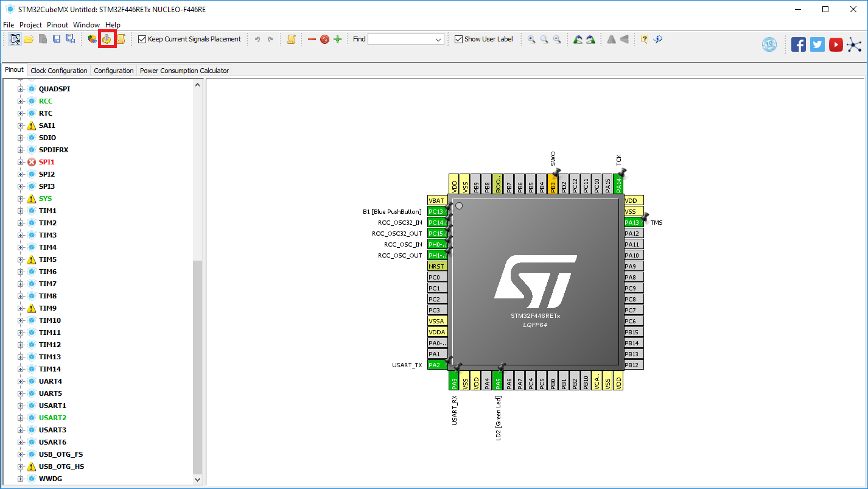868x489 pixels.
Task: Click inside the Find text field
Action: click(x=401, y=40)
